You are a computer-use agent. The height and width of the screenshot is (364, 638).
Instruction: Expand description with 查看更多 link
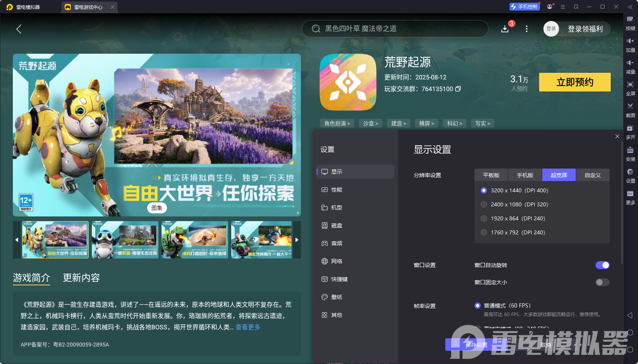(248, 327)
